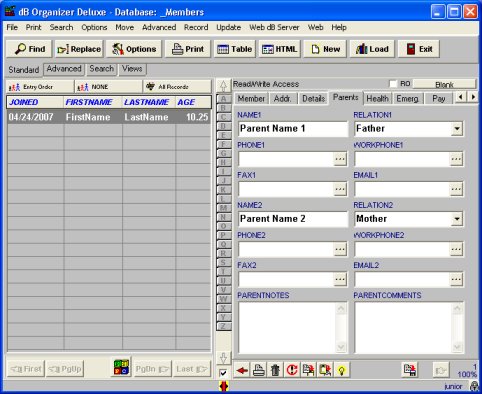Click the down arrow in the PARENTNOTES scrollbar
This screenshot has height=394, width=482.
coord(341,347)
